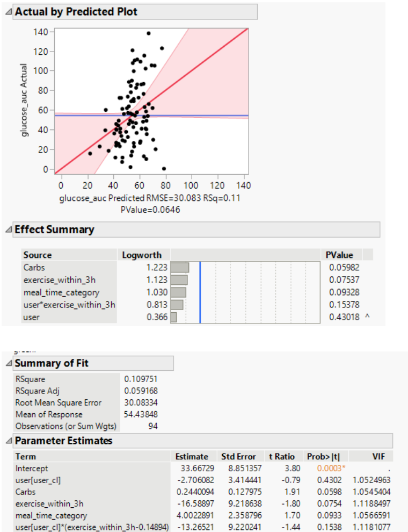Click the blue logworth threshold line
Viewport: 408px width, 532px height.
point(200,293)
